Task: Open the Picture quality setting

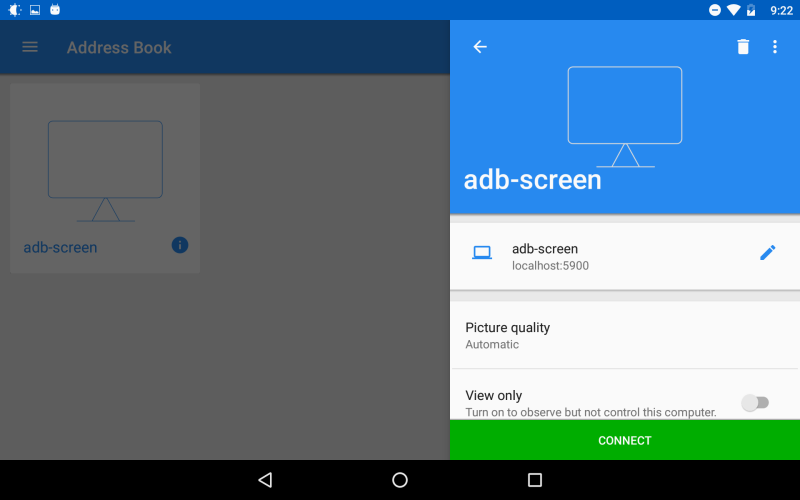Action: pyautogui.click(x=624, y=335)
